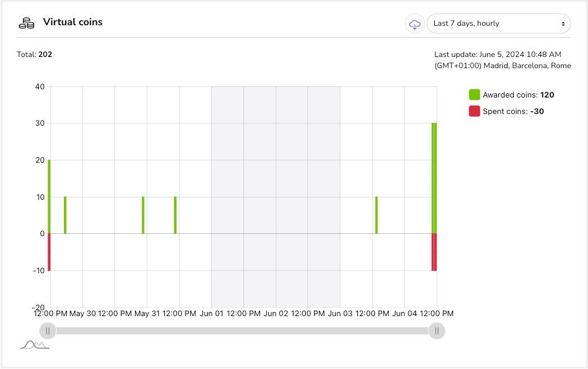Click the tall green bar at chart right edge

[434, 178]
